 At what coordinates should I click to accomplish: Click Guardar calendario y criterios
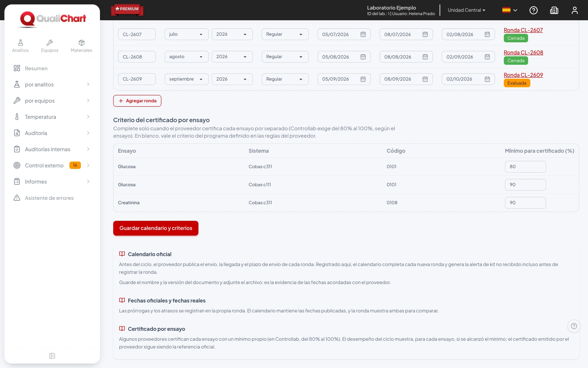156,228
